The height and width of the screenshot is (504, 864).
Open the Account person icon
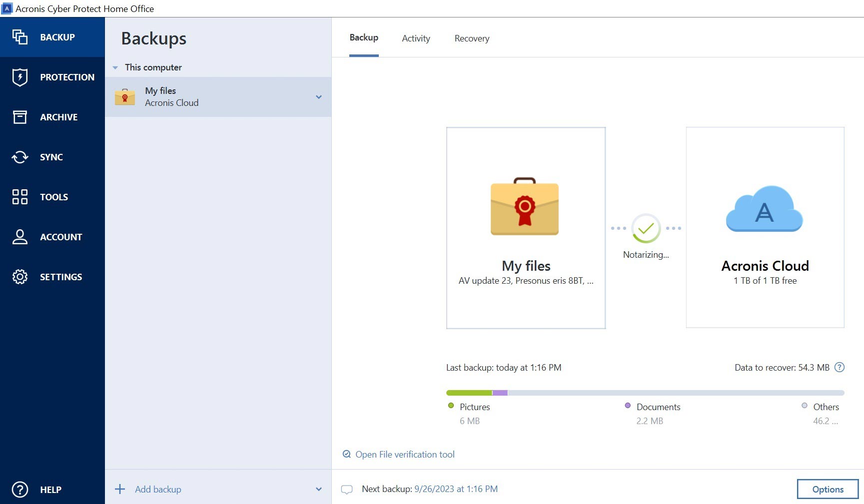20,237
